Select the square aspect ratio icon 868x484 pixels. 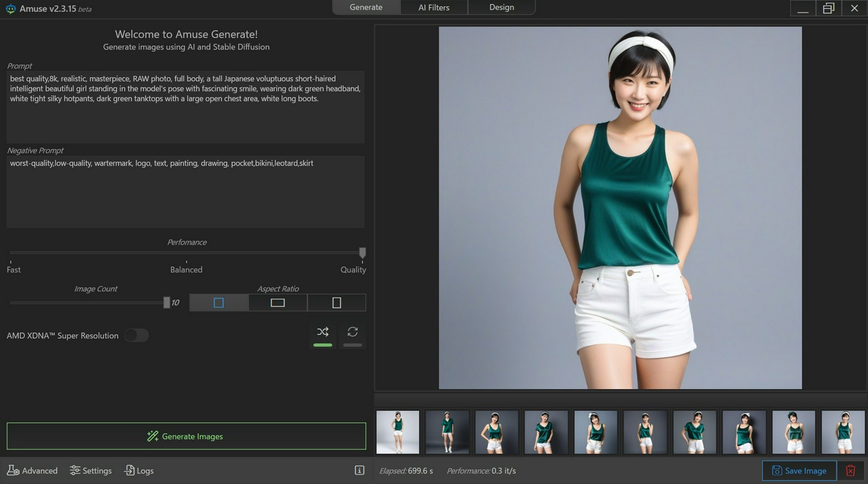tap(218, 302)
